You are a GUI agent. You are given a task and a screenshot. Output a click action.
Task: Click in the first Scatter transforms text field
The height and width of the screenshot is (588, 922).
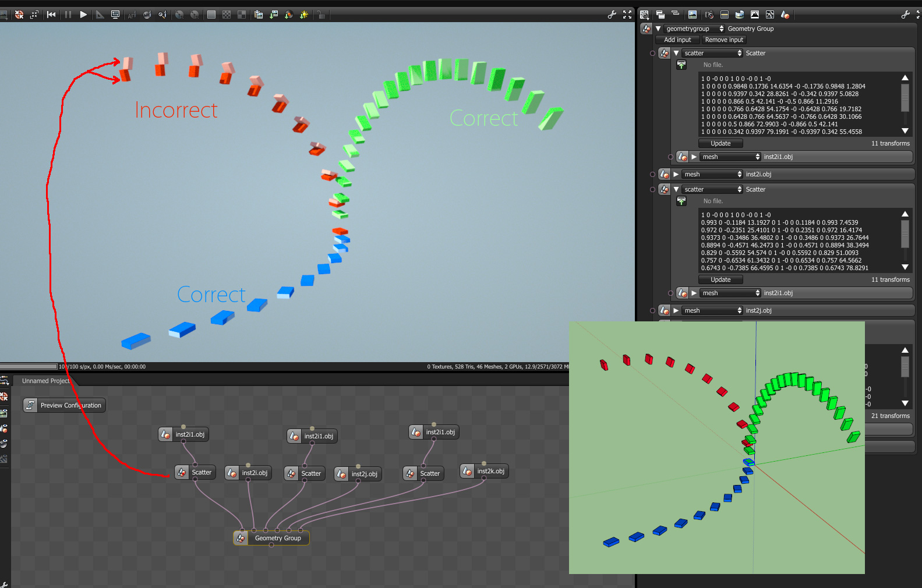coord(799,105)
